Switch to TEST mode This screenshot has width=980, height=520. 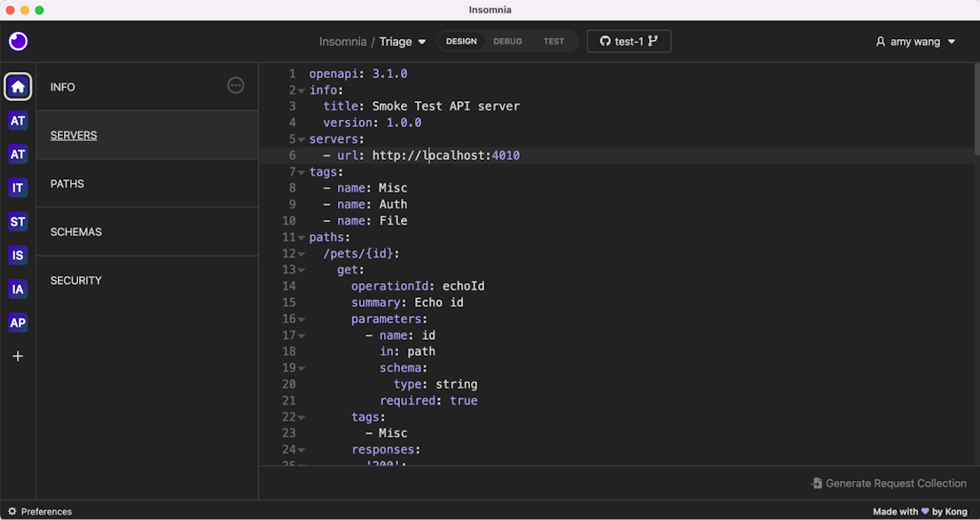point(553,42)
